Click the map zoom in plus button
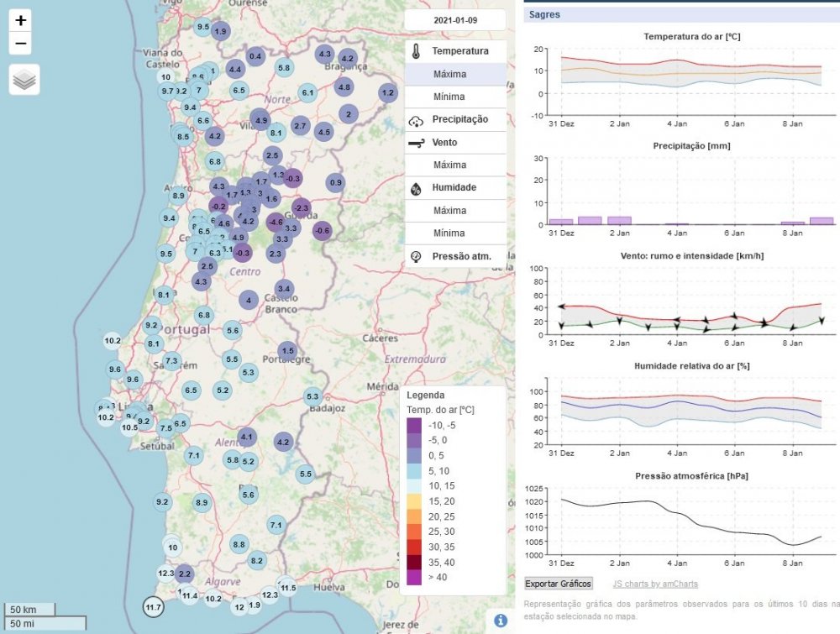This screenshot has height=634, width=840. pos(21,21)
